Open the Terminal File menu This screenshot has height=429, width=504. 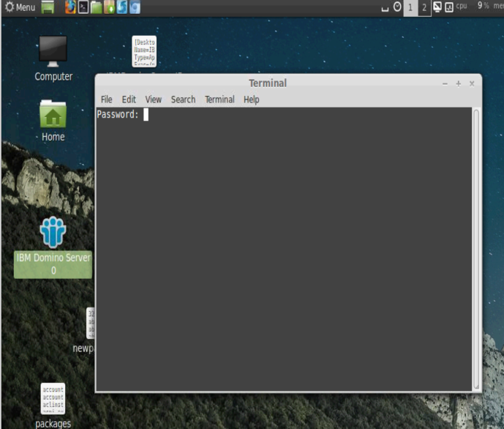(x=106, y=100)
